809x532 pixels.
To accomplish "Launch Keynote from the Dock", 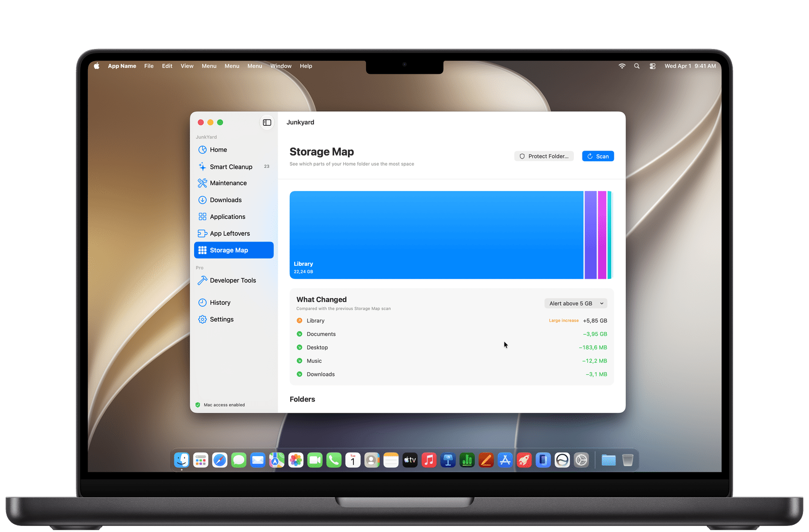I will coord(448,460).
